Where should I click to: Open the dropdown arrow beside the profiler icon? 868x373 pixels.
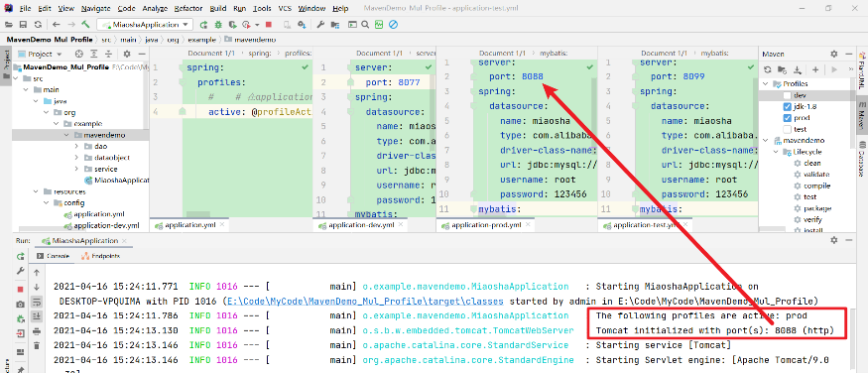257,25
